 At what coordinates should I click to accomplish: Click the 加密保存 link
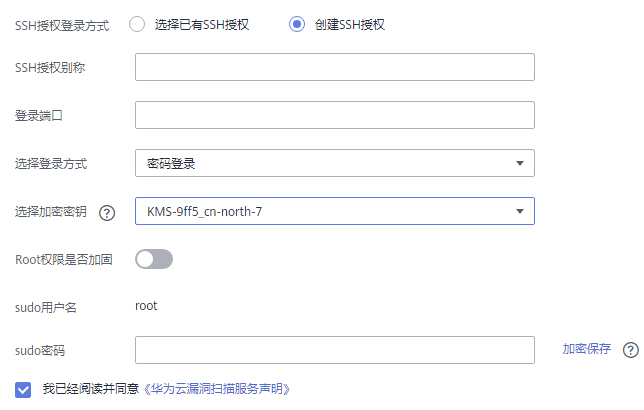coord(586,350)
